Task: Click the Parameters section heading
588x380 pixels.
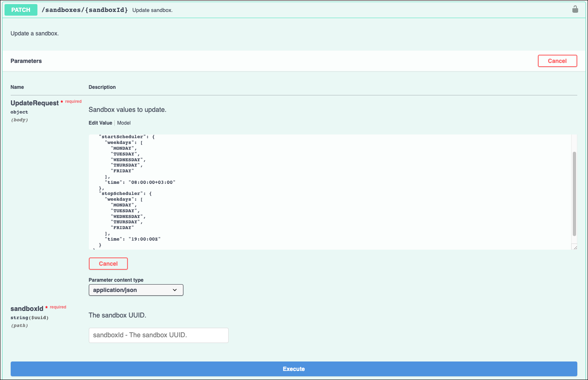Action: pos(26,61)
